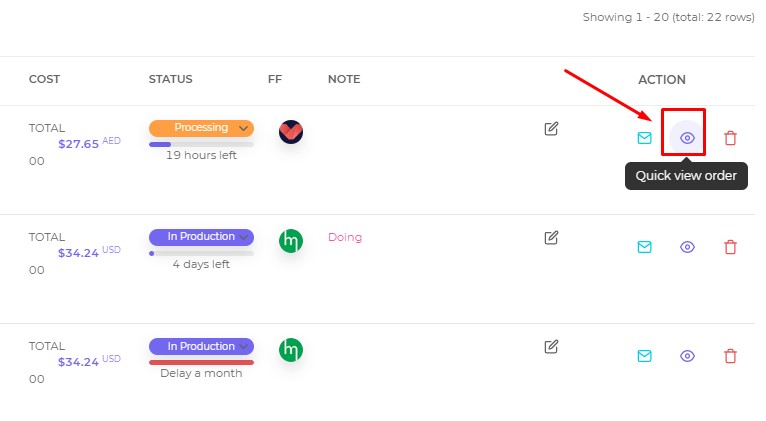The width and height of the screenshot is (766, 421).
Task: Edit the note for the Processing order
Action: 551,128
